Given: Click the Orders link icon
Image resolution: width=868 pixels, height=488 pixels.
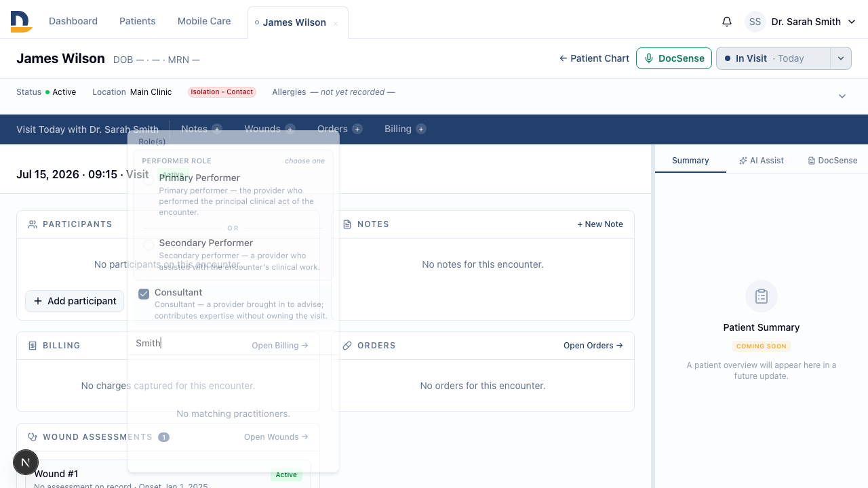Looking at the screenshot, I should click(347, 346).
